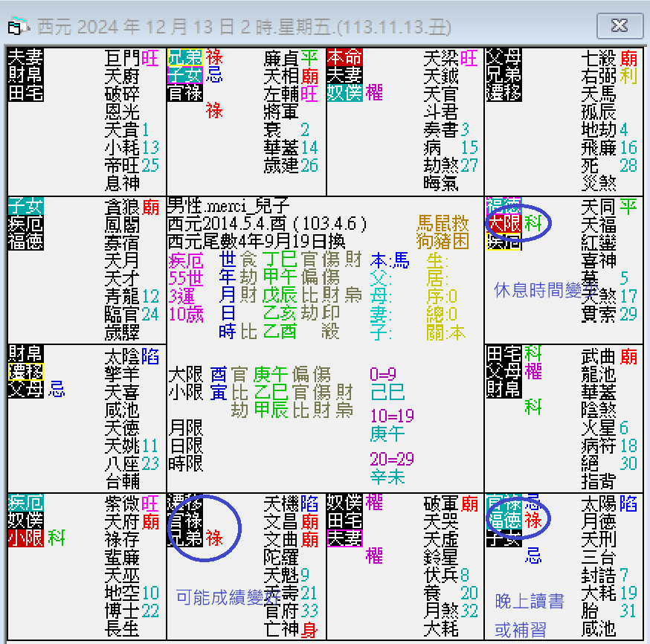The image size is (650, 644).
Task: Click the 太陽 star text
Action: click(x=599, y=504)
